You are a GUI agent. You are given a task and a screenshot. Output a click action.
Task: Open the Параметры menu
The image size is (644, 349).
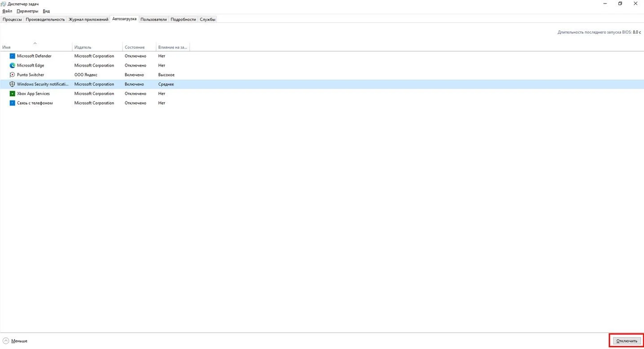coord(27,11)
